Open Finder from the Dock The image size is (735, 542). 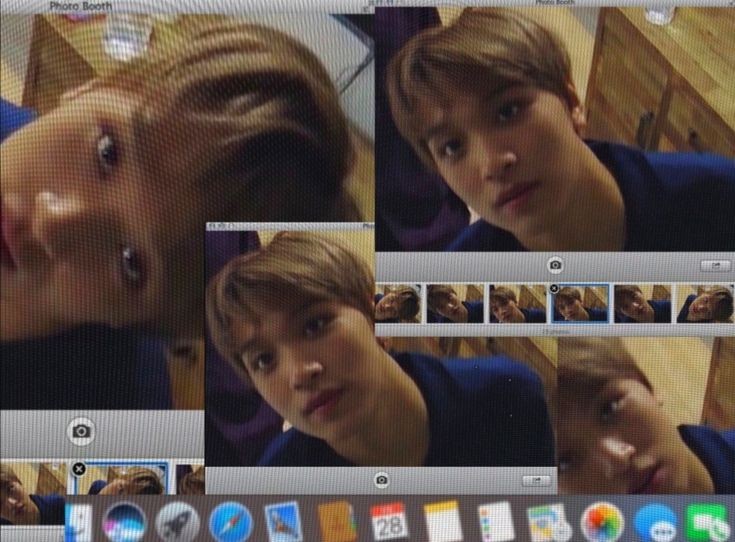point(79,522)
